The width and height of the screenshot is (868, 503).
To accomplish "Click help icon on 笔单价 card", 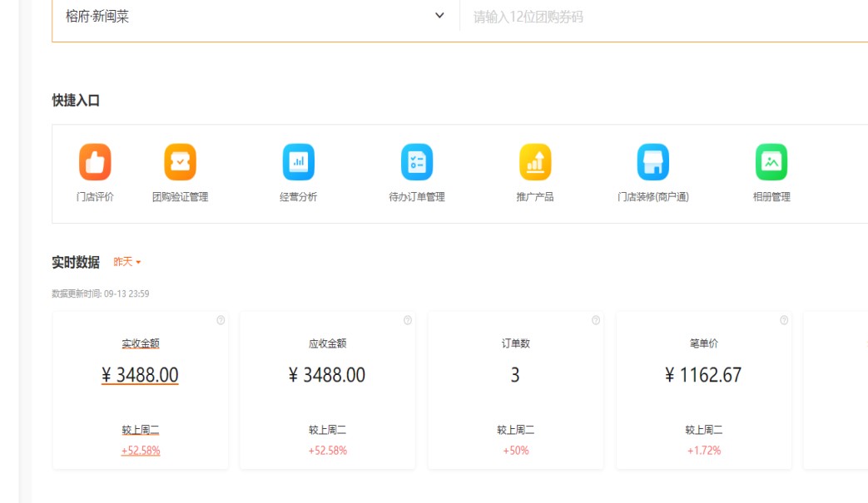I will 784,320.
